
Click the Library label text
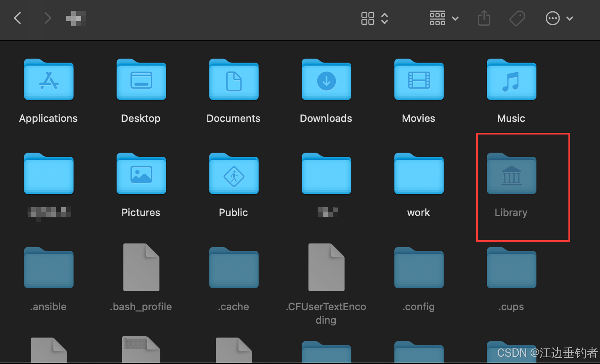(x=511, y=213)
